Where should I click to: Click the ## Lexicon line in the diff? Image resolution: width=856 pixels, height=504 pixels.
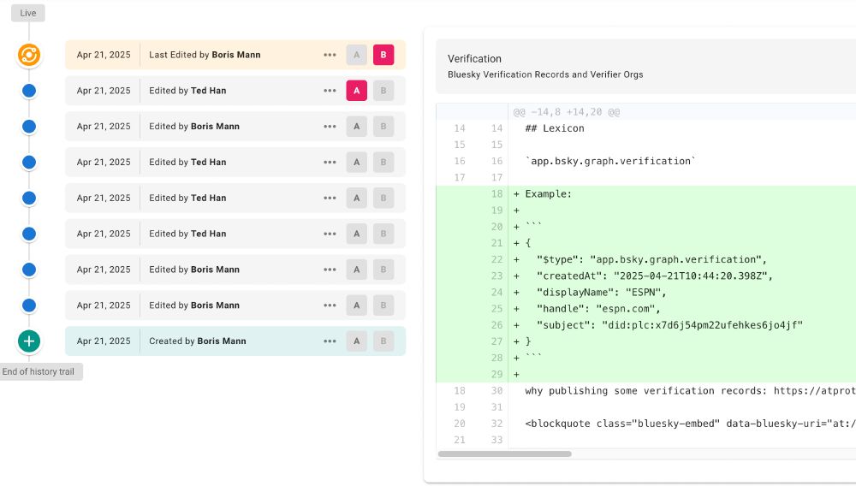point(555,128)
